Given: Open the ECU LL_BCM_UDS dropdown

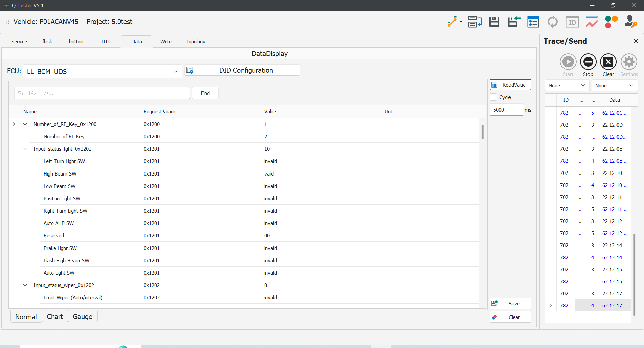Looking at the screenshot, I should coord(102,71).
